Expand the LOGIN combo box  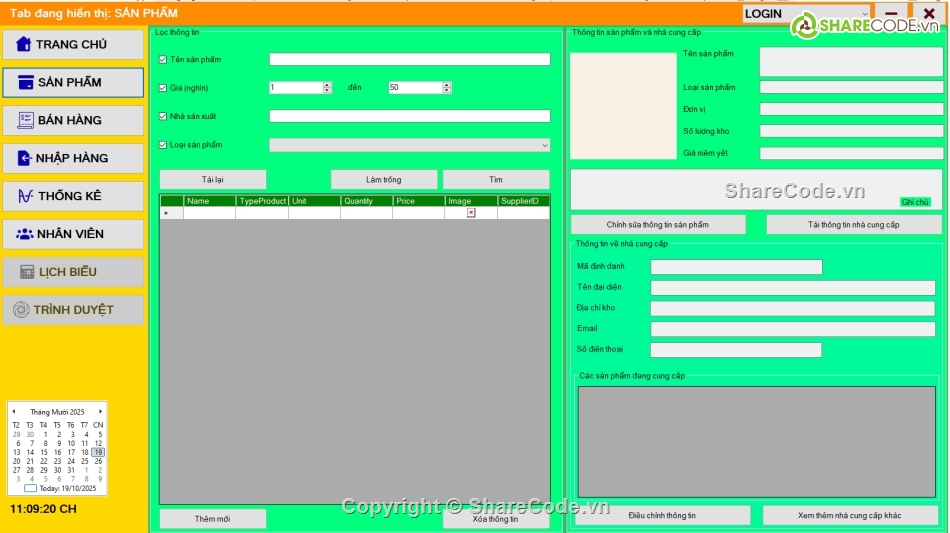pyautogui.click(x=860, y=14)
